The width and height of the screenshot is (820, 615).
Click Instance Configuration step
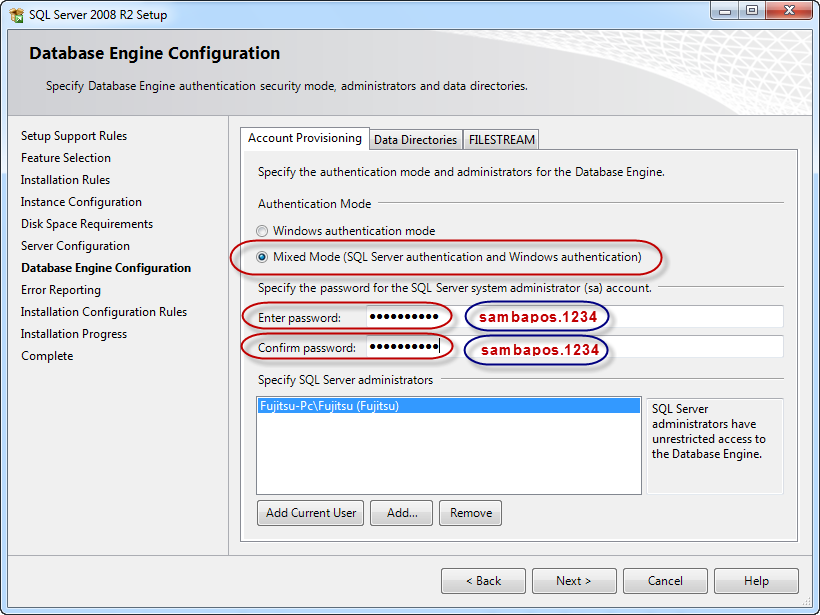click(x=81, y=202)
